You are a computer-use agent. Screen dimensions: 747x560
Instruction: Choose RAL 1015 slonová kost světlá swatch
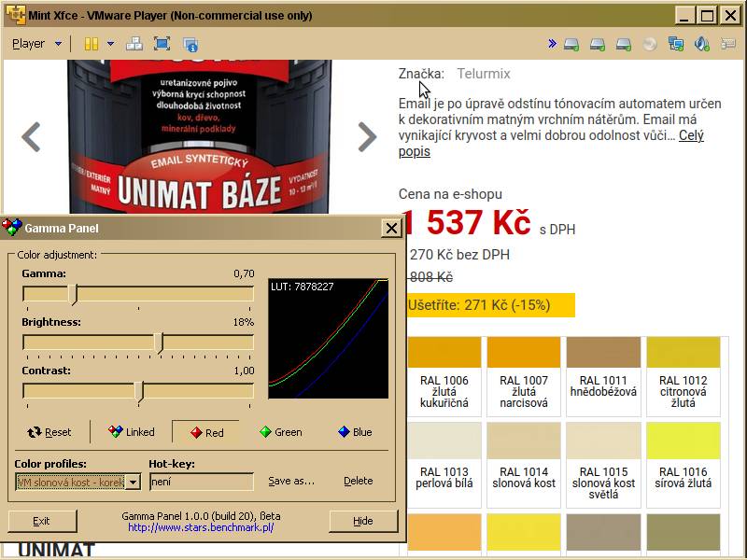coord(603,464)
